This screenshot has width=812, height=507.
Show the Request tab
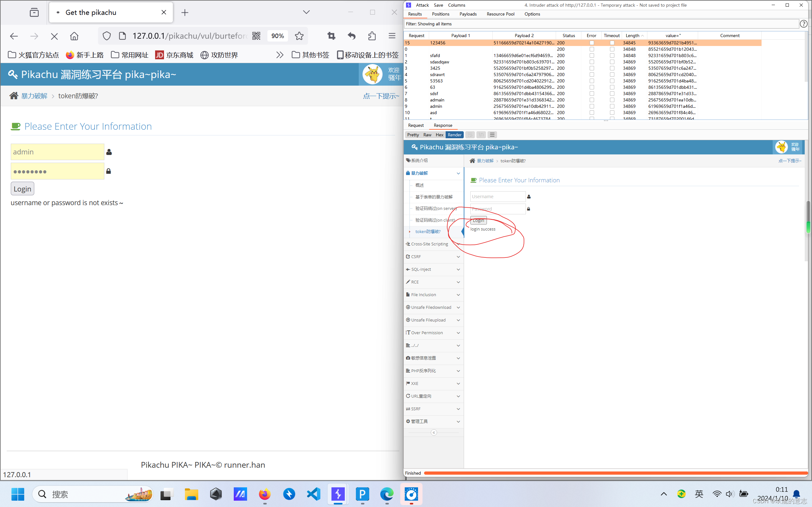tap(416, 126)
